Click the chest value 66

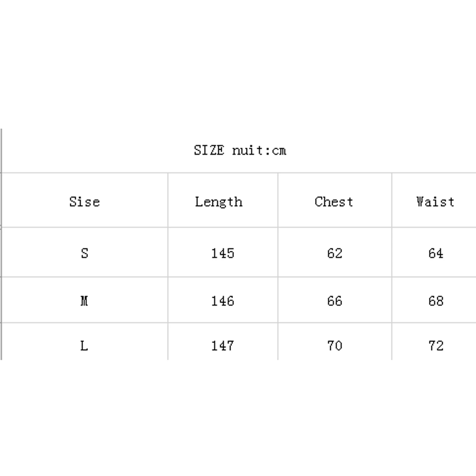point(335,301)
